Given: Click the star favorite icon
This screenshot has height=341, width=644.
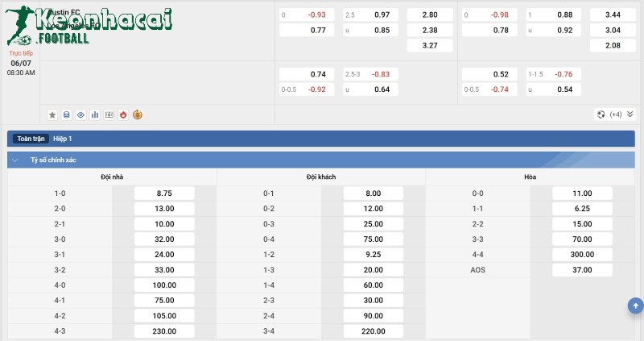Looking at the screenshot, I should 52,114.
